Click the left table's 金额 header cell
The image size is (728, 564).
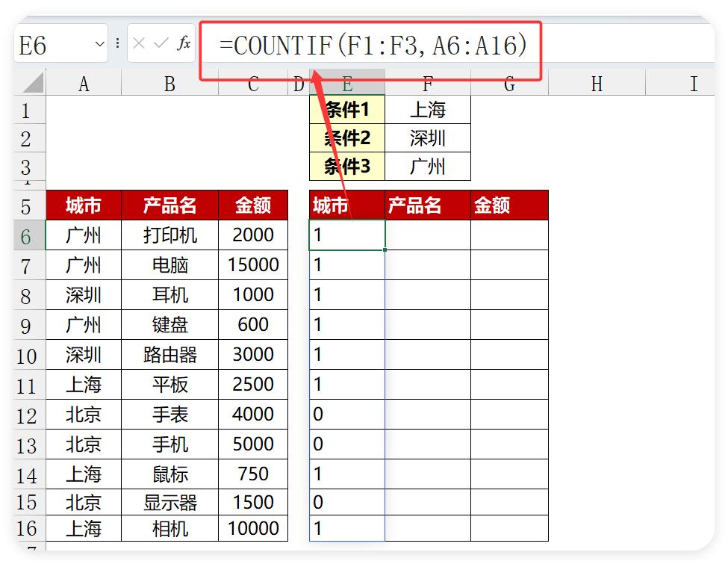pyautogui.click(x=253, y=205)
